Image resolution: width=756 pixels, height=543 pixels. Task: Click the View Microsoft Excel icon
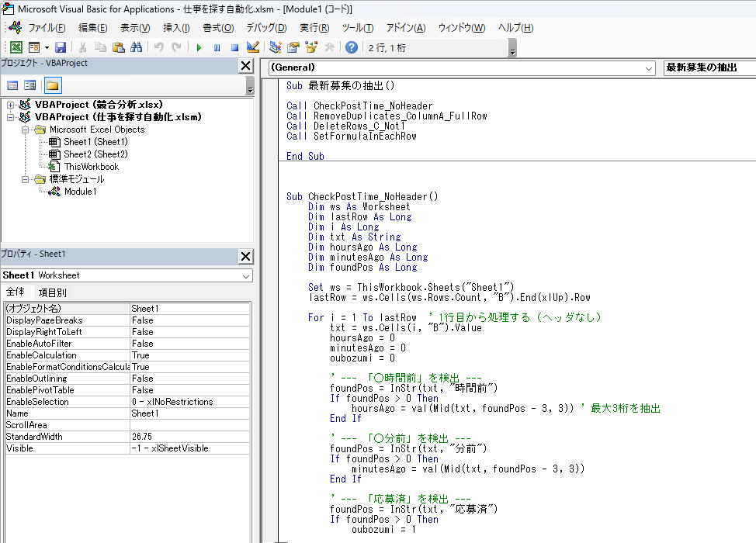click(16, 47)
